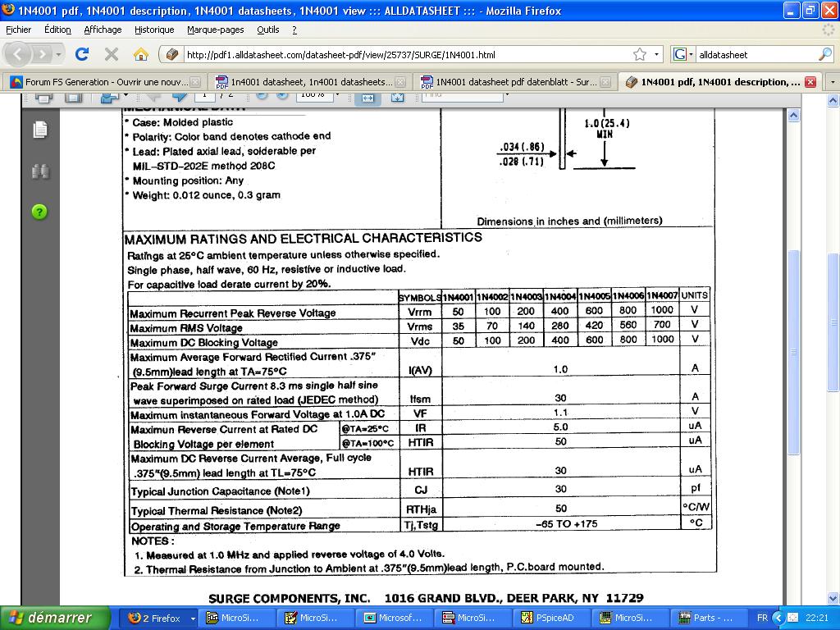Select the fit-width icon in the PDF toolbar
This screenshot has width=840, height=630.
367,98
